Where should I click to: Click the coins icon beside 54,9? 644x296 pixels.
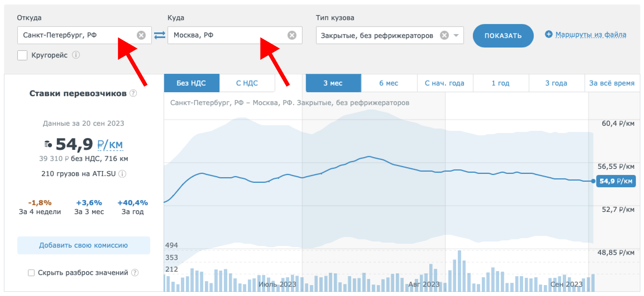pos(48,144)
